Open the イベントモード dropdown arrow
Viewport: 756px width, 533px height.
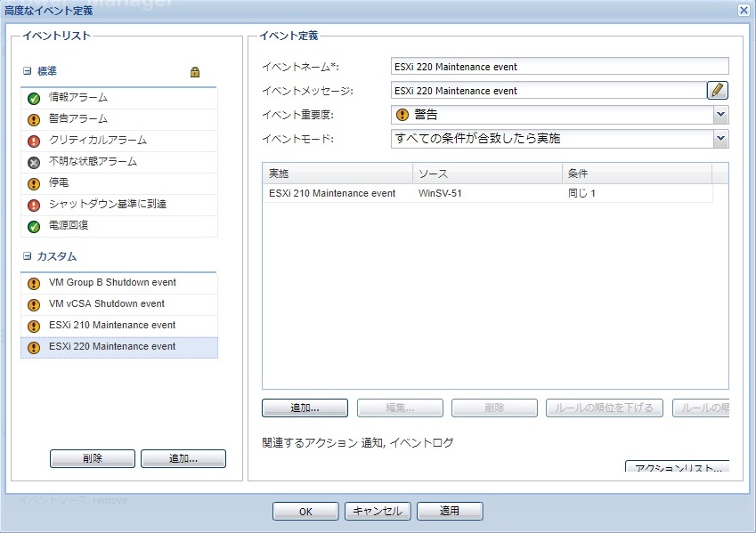coord(720,139)
